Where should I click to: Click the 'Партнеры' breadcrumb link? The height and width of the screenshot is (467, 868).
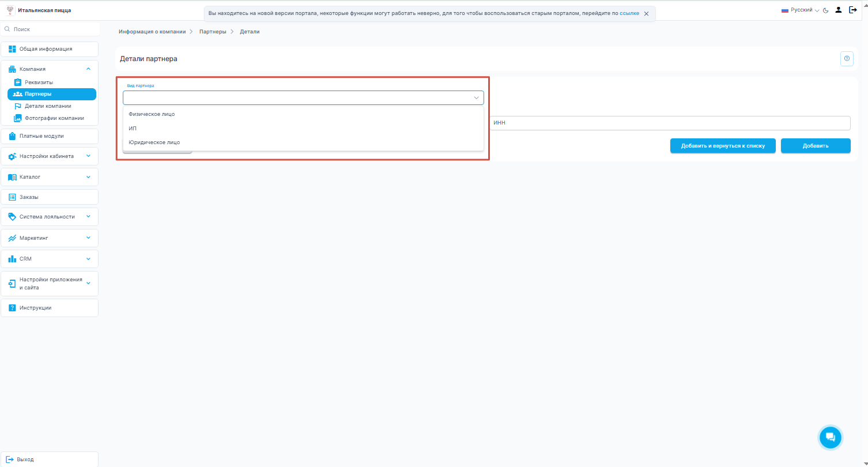[213, 32]
